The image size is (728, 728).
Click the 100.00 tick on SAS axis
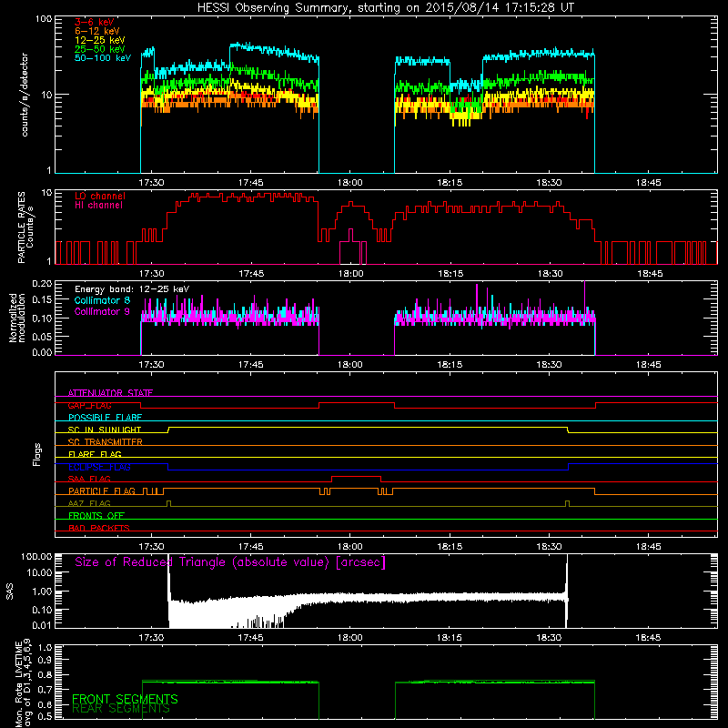tap(36, 556)
